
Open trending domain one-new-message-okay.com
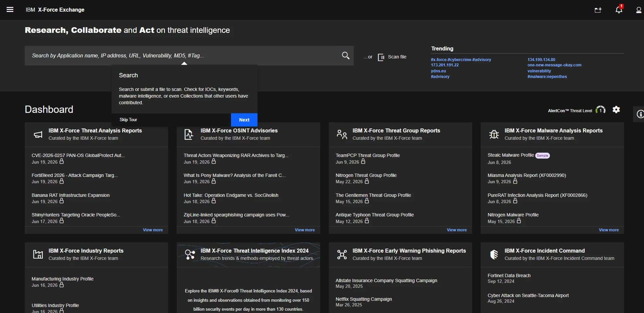(554, 65)
